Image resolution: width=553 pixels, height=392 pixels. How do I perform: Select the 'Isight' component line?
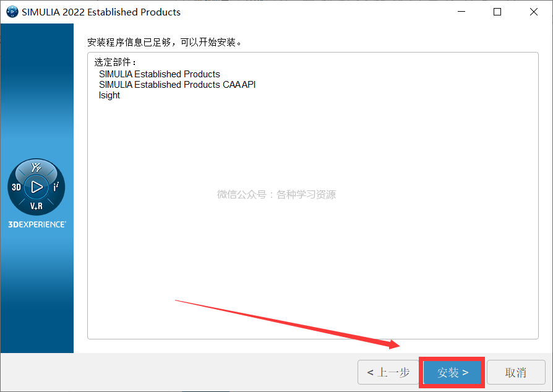[x=109, y=95]
